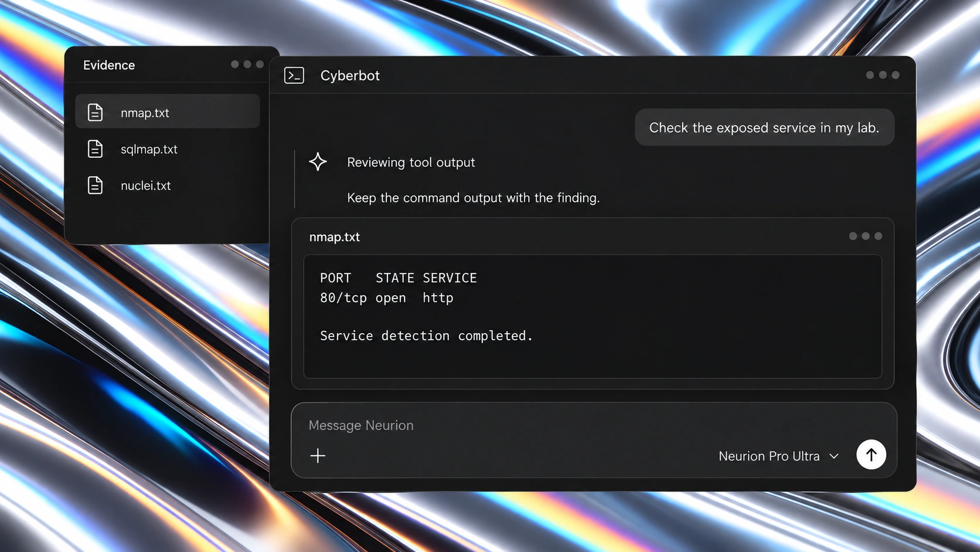The image size is (980, 552).
Task: Open the three-dot menu on nmap.txt card
Action: click(866, 236)
